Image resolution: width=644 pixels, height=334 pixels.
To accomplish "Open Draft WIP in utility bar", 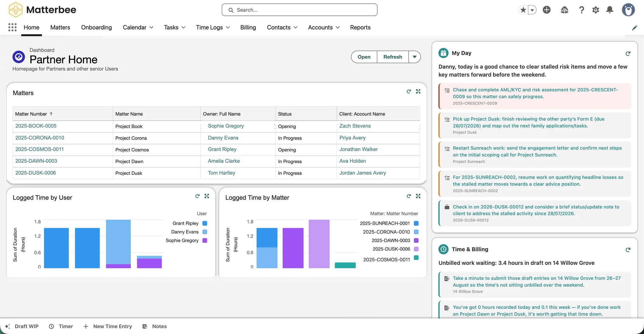I will click(x=22, y=326).
